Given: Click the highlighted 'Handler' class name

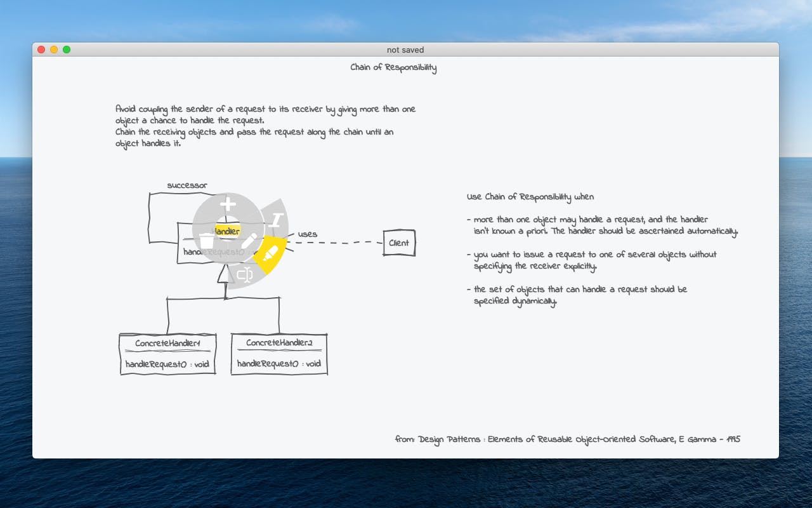Looking at the screenshot, I should (227, 231).
